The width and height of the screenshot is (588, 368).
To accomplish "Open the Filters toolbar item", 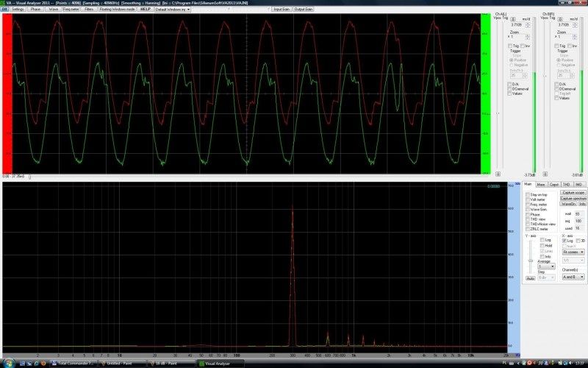I will [x=89, y=9].
